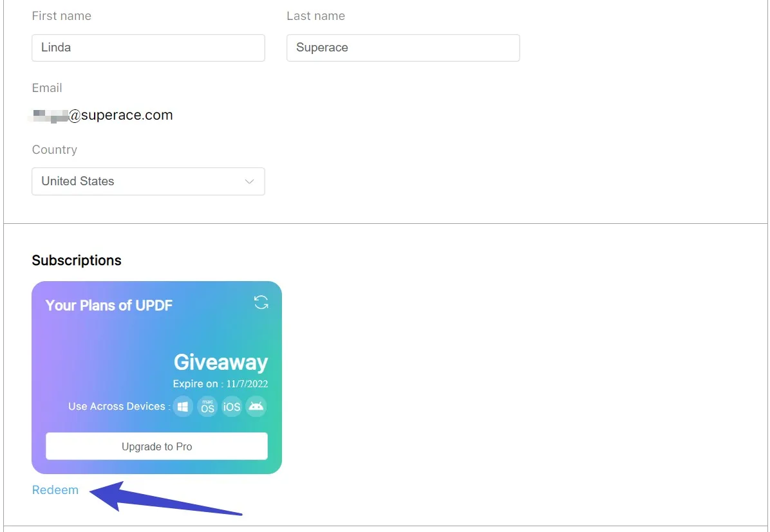Click the Upgrade to Pro button
The height and width of the screenshot is (532, 770).
tap(156, 446)
